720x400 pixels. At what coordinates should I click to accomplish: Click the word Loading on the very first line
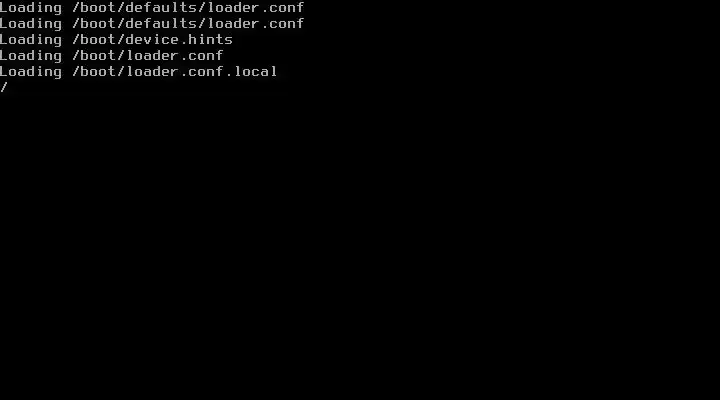coord(31,8)
